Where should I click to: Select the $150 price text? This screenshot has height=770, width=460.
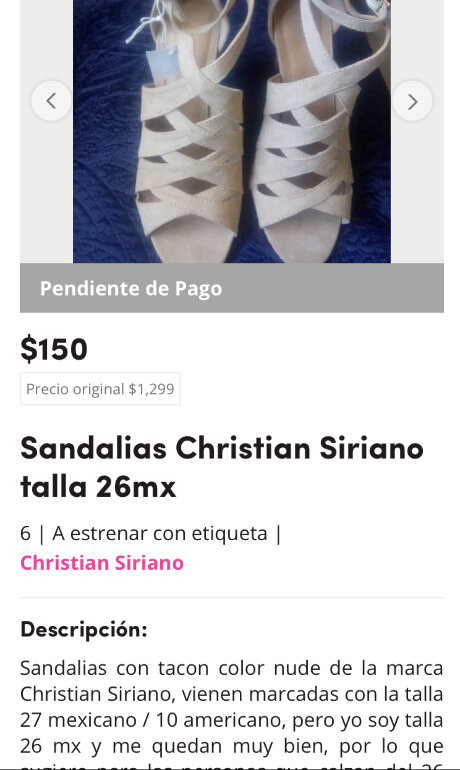click(54, 349)
